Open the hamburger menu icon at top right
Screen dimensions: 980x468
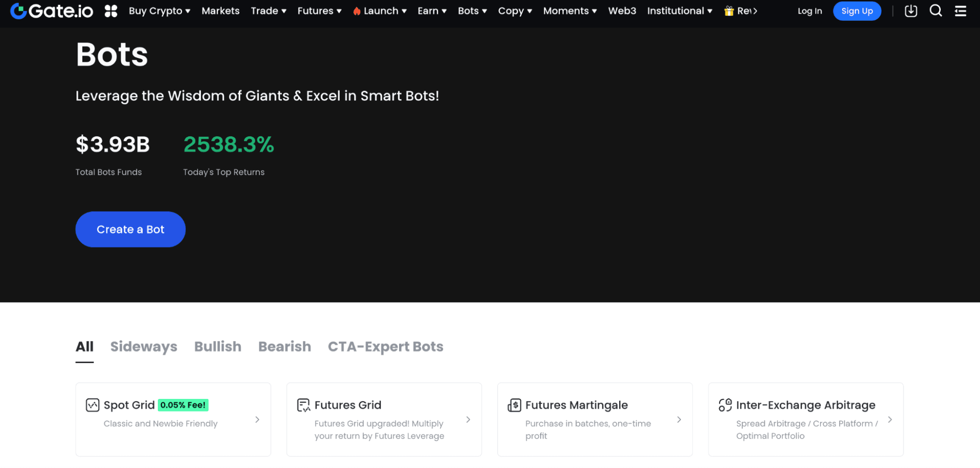coord(960,11)
